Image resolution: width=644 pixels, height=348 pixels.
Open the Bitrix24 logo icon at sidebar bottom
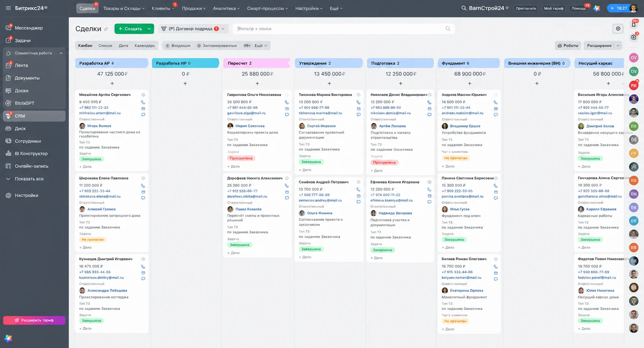point(8,338)
